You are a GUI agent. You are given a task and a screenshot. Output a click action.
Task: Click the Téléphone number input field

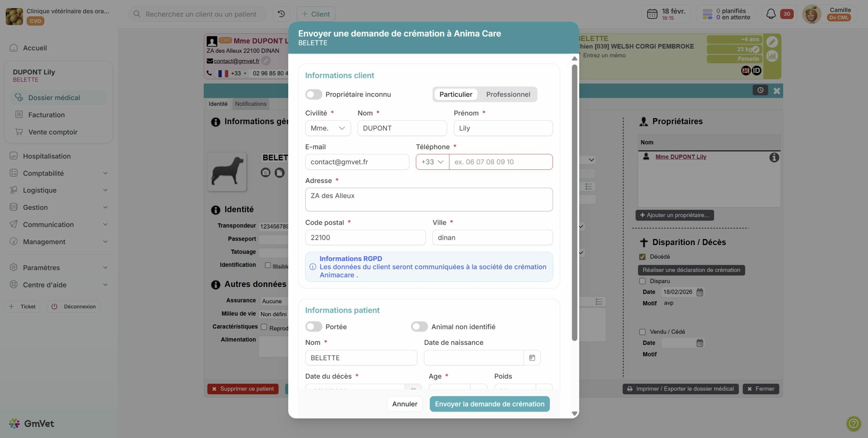[500, 162]
